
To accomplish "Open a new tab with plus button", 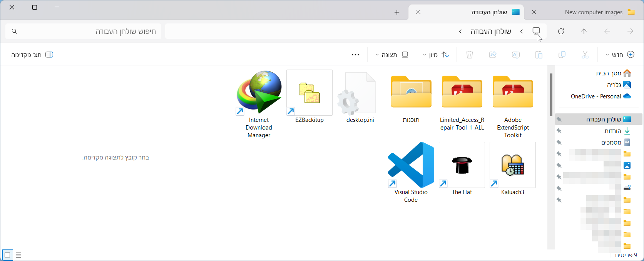I will [x=397, y=12].
